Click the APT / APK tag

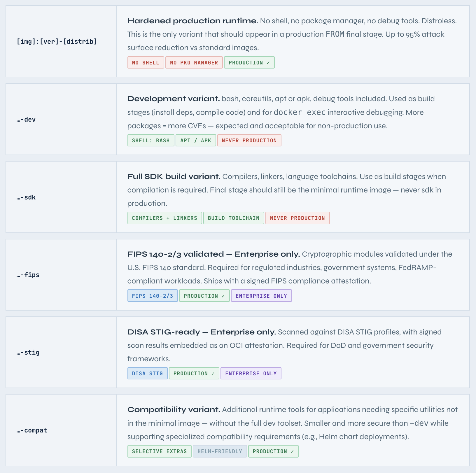click(x=196, y=141)
